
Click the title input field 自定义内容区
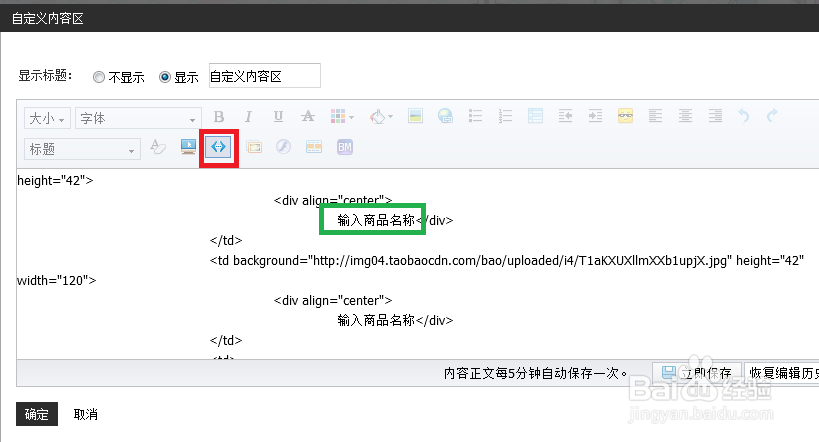264,76
